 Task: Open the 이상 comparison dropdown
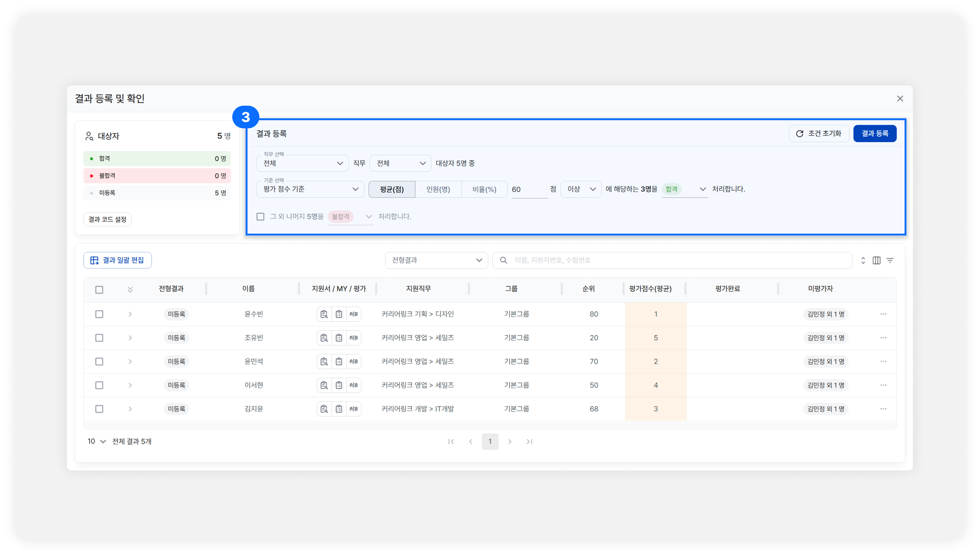pos(581,189)
